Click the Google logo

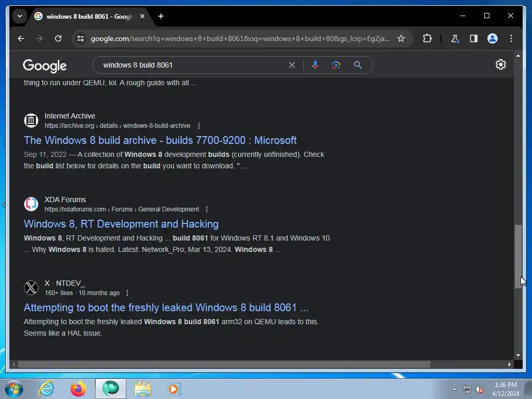click(x=45, y=66)
